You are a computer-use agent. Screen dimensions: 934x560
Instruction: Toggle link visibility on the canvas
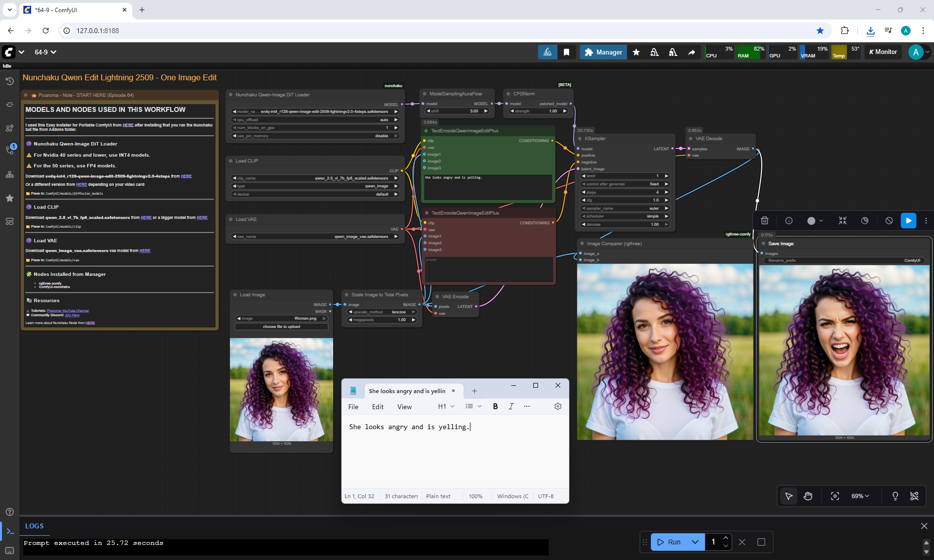pos(915,496)
